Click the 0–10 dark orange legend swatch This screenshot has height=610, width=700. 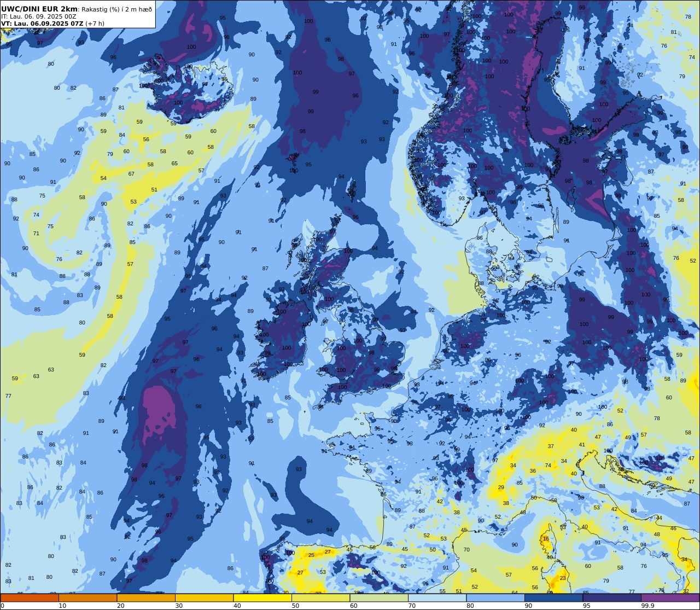[x=30, y=598]
